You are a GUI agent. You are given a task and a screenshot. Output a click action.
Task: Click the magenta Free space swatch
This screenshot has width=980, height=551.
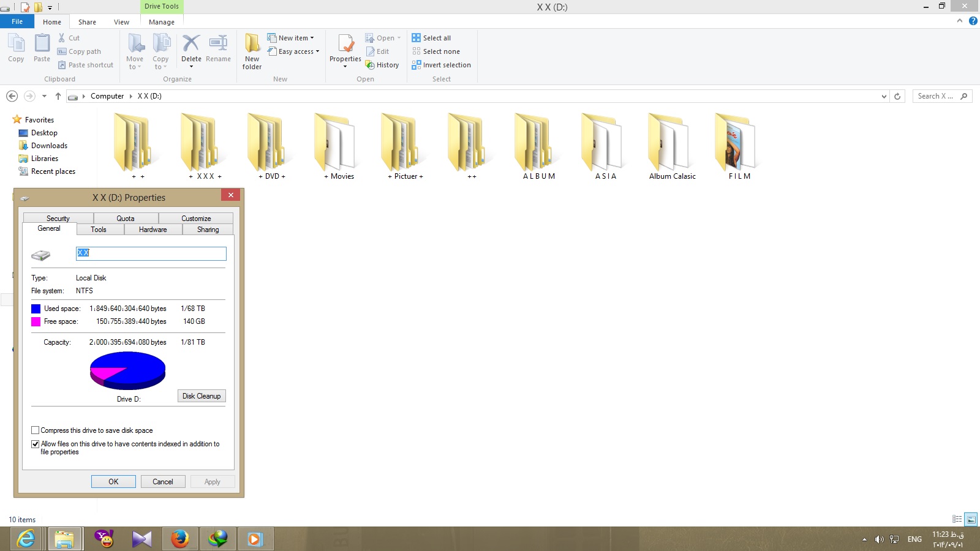pyautogui.click(x=36, y=321)
